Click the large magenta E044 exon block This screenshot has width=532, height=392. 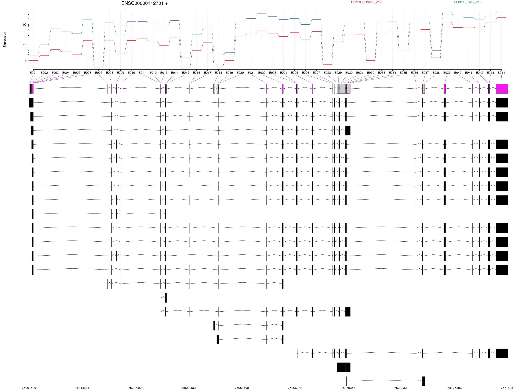(502, 89)
